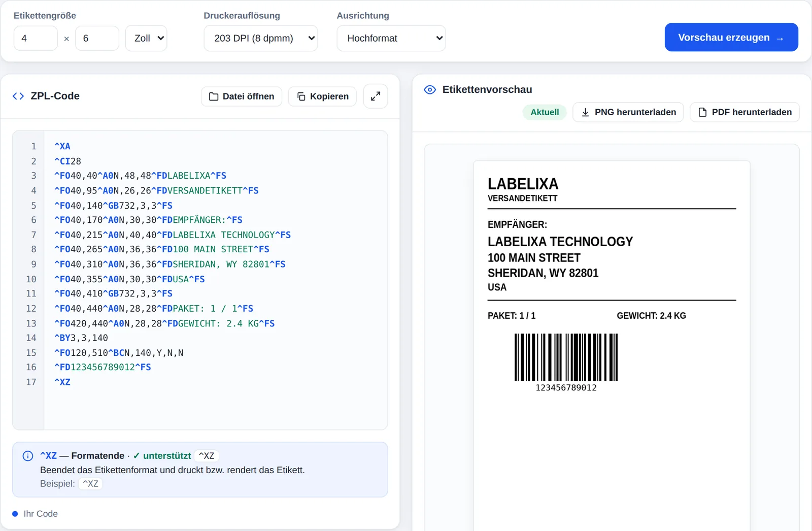Click the ZPL-Code angle brackets icon

click(x=18, y=96)
